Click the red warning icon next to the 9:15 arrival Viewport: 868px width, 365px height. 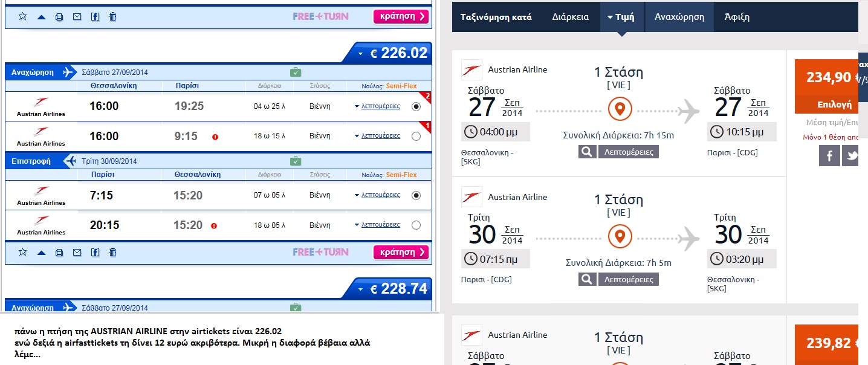pos(215,137)
